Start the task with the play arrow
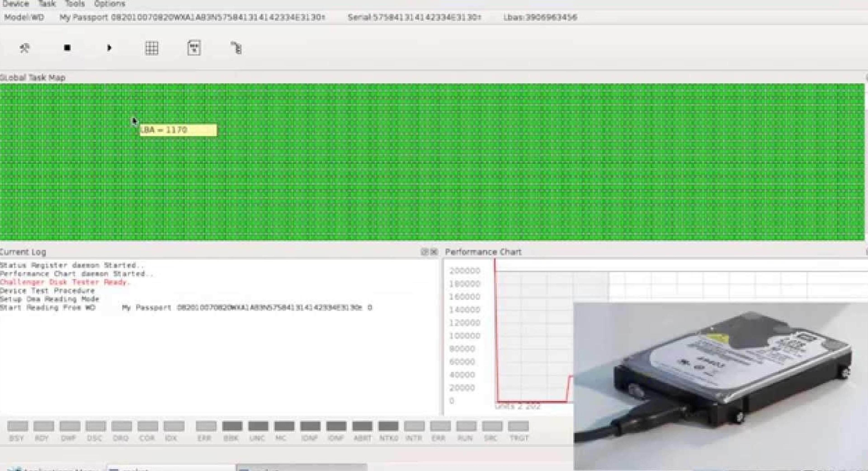The height and width of the screenshot is (471, 868). tap(109, 48)
